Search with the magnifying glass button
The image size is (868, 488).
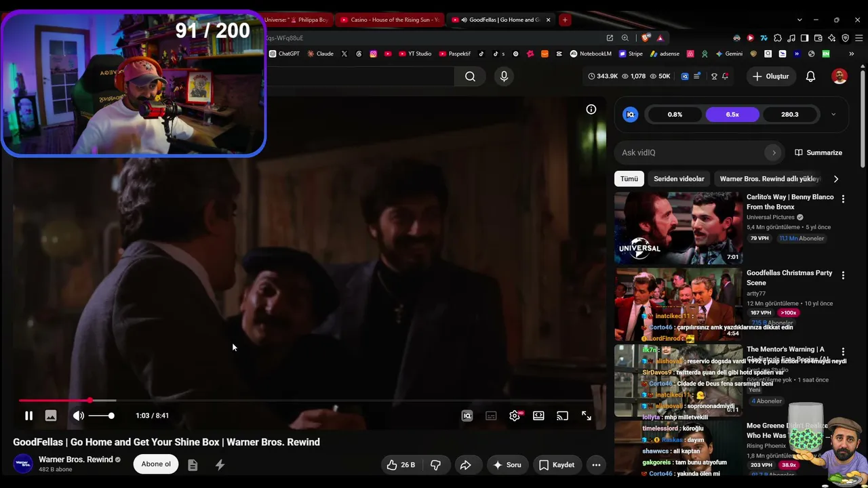(x=470, y=77)
